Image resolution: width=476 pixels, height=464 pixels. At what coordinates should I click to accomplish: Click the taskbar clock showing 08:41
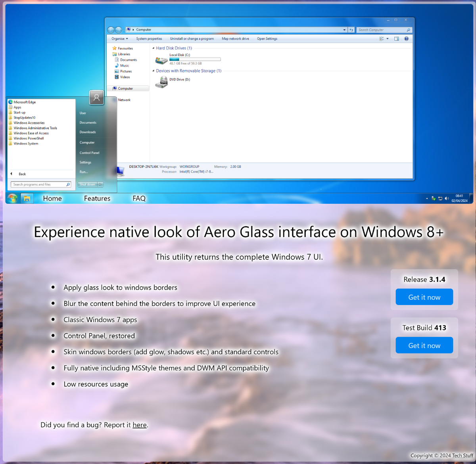tap(459, 198)
